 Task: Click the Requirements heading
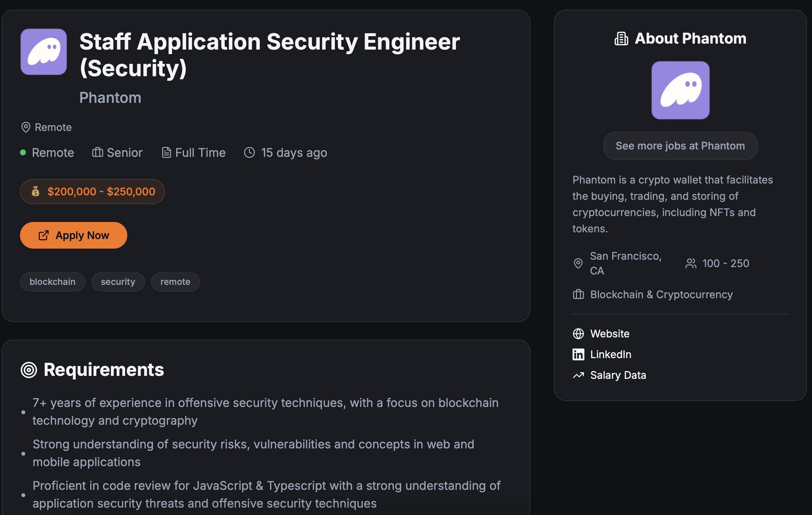104,370
